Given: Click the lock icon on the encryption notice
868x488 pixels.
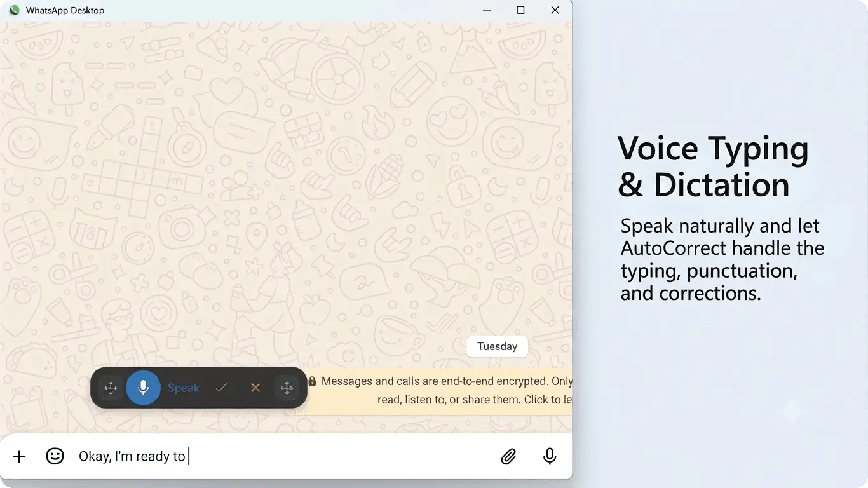Looking at the screenshot, I should pyautogui.click(x=312, y=381).
